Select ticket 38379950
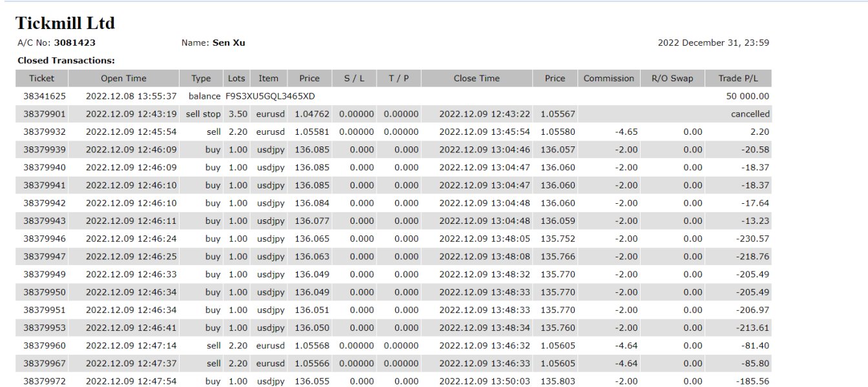This screenshot has width=868, height=387. (x=44, y=292)
